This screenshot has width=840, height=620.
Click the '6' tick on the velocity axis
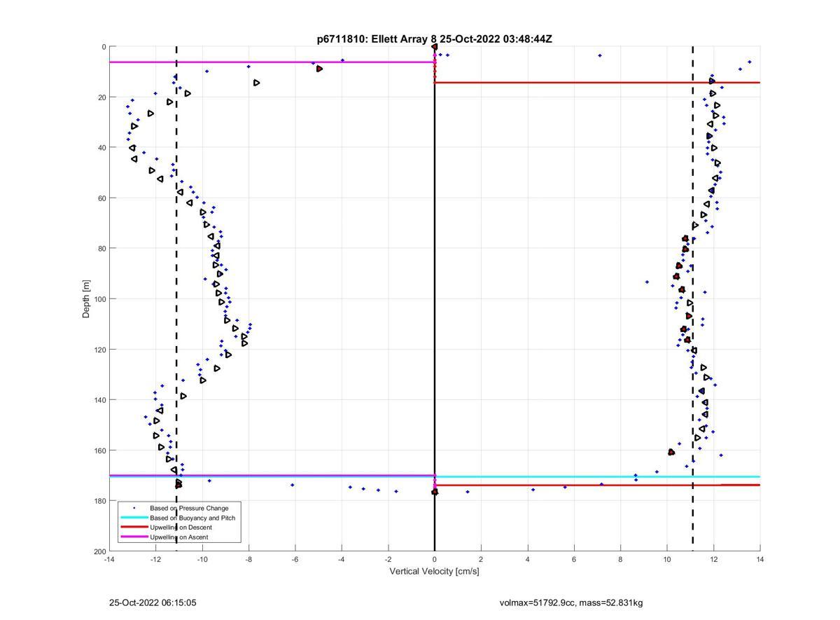pos(574,559)
